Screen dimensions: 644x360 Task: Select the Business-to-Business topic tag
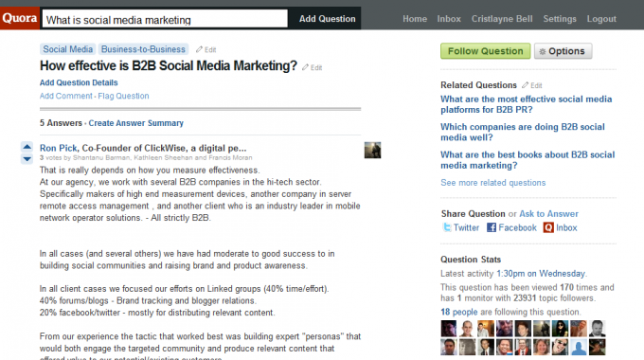coord(143,49)
